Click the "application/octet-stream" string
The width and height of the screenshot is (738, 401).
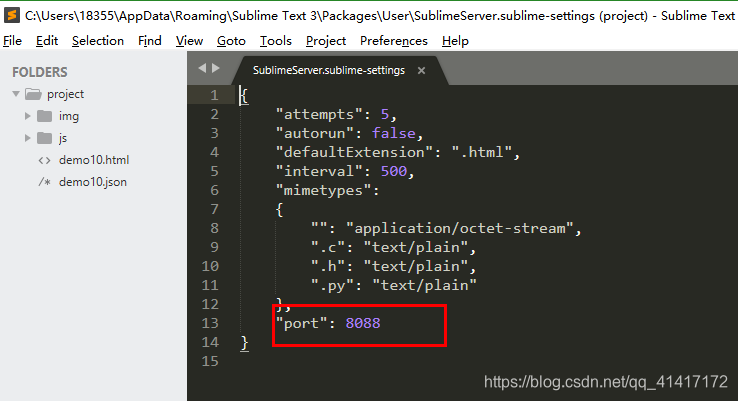tap(459, 228)
